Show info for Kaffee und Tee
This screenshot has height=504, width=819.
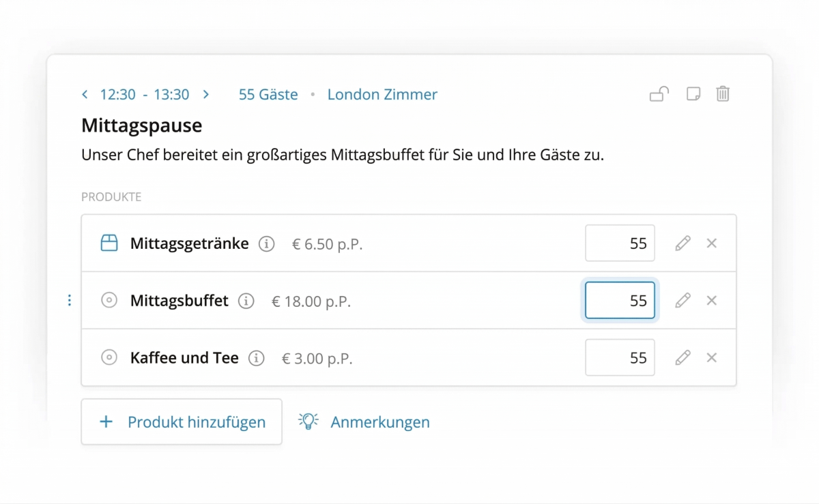[x=257, y=358]
